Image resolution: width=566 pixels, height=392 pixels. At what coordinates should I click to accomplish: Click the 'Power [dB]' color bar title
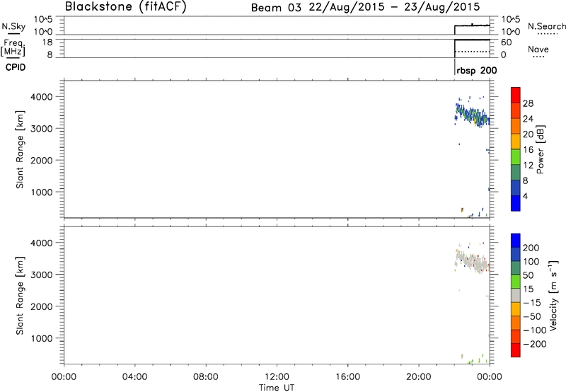click(540, 149)
